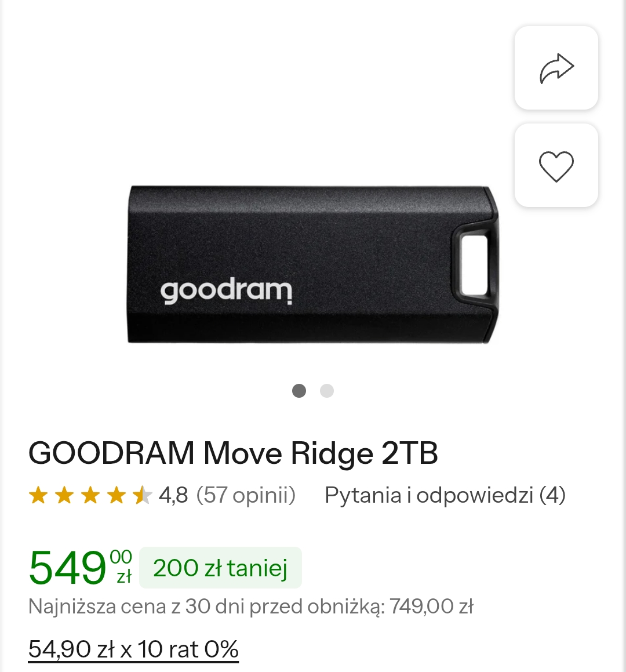626x672 pixels.
Task: Switch to the second image carousel dot
Action: tap(327, 391)
